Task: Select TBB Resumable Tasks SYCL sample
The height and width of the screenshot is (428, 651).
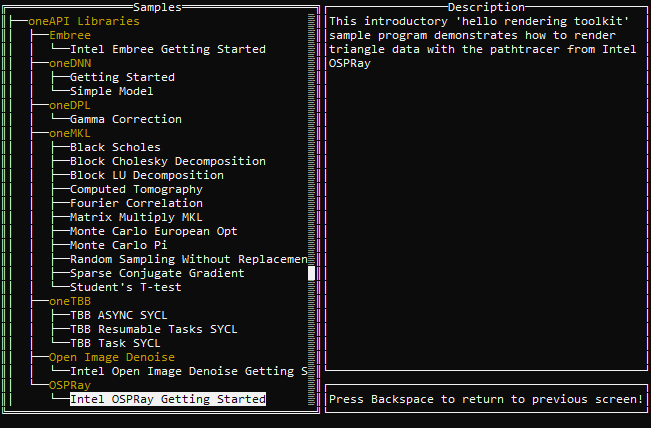Action: click(154, 329)
